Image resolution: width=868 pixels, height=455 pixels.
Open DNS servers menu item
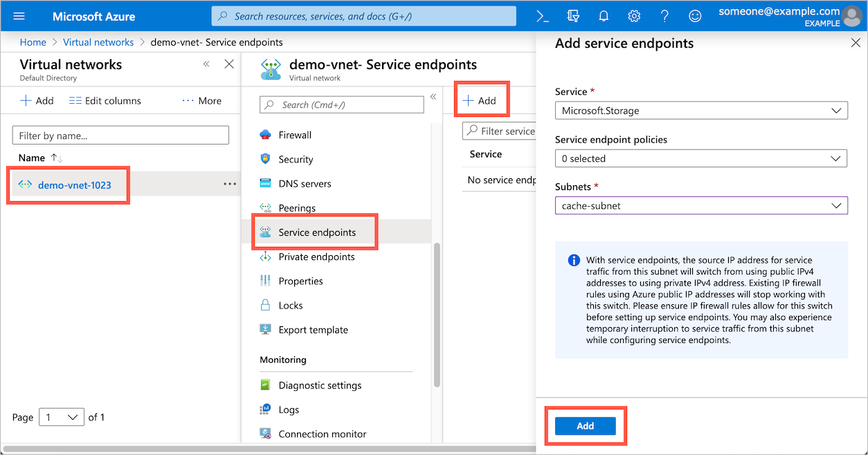305,184
